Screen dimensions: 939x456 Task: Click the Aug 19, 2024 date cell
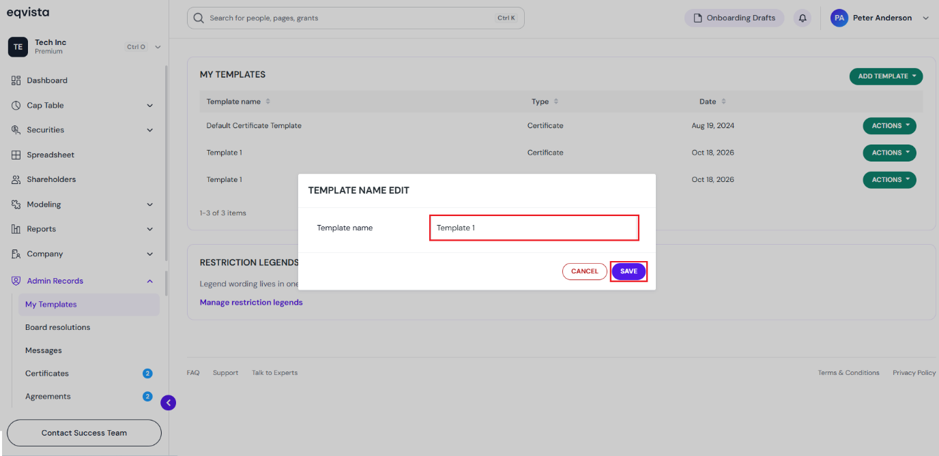tap(713, 126)
